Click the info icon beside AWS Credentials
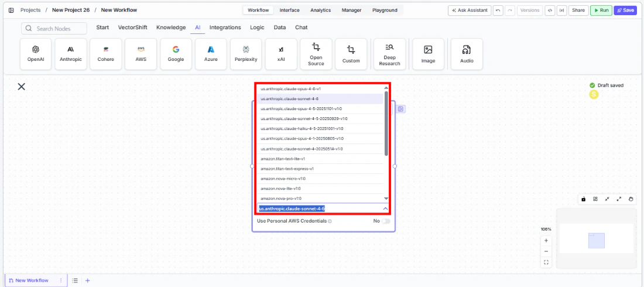Screen dimensions: 644x287 click(x=330, y=221)
